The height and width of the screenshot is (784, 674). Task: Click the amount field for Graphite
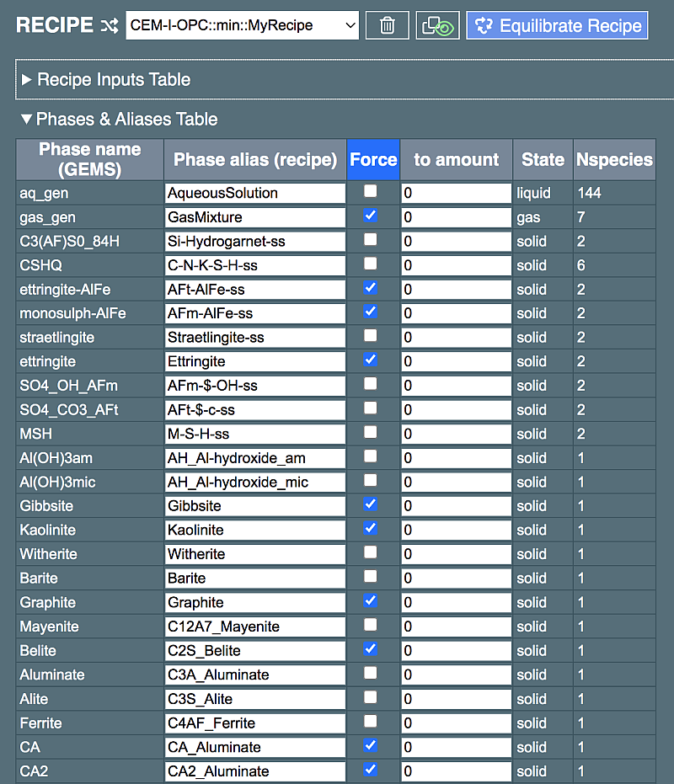coord(456,602)
